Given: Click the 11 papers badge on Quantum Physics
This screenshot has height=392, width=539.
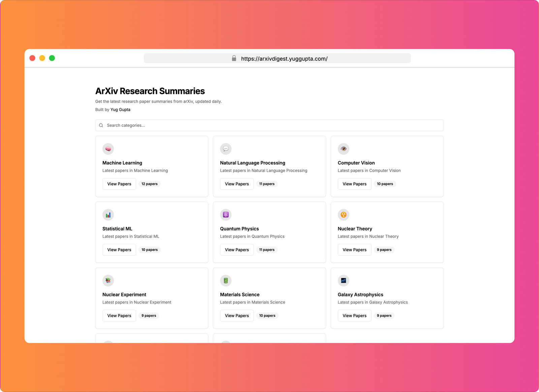Looking at the screenshot, I should tap(267, 250).
